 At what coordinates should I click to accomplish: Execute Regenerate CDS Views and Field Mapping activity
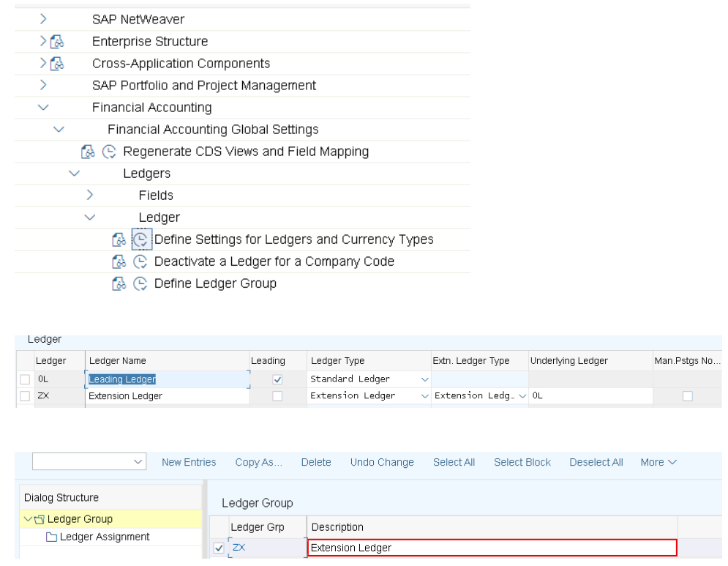click(x=109, y=152)
